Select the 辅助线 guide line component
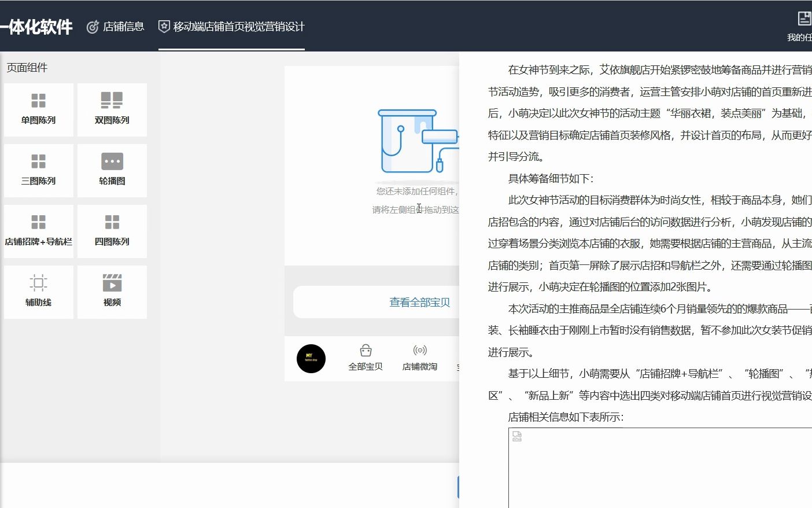 (x=38, y=282)
